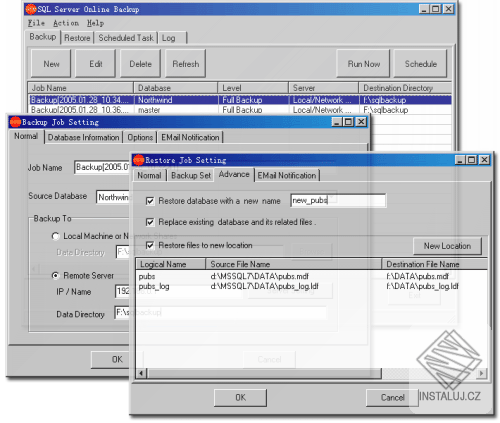500x423 pixels.
Task: Switch to the Scheduled Task tab
Action: pos(126,38)
